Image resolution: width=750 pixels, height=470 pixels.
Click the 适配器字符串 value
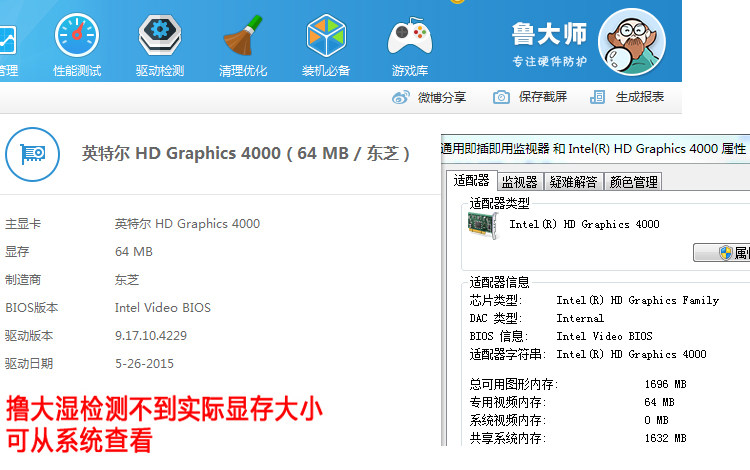pyautogui.click(x=631, y=354)
